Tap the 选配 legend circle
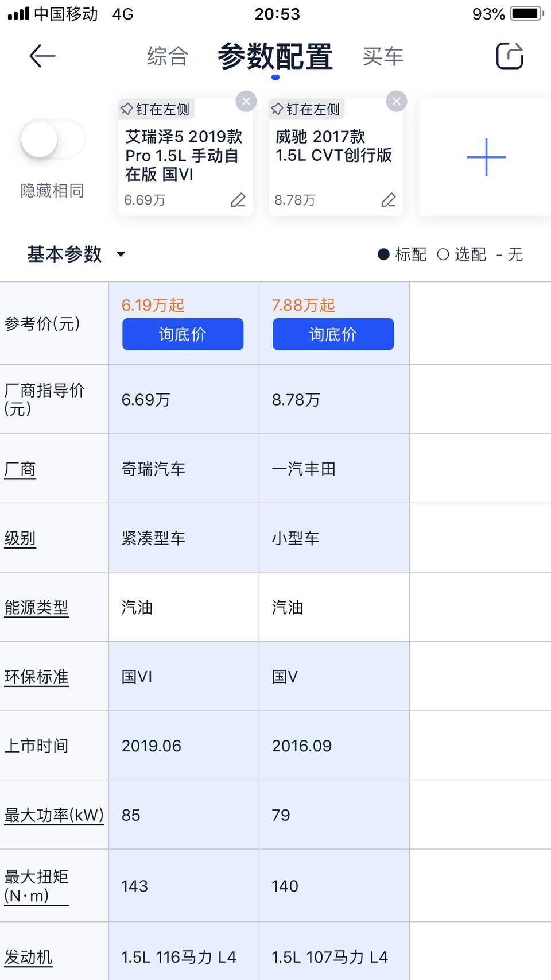 coord(443,254)
